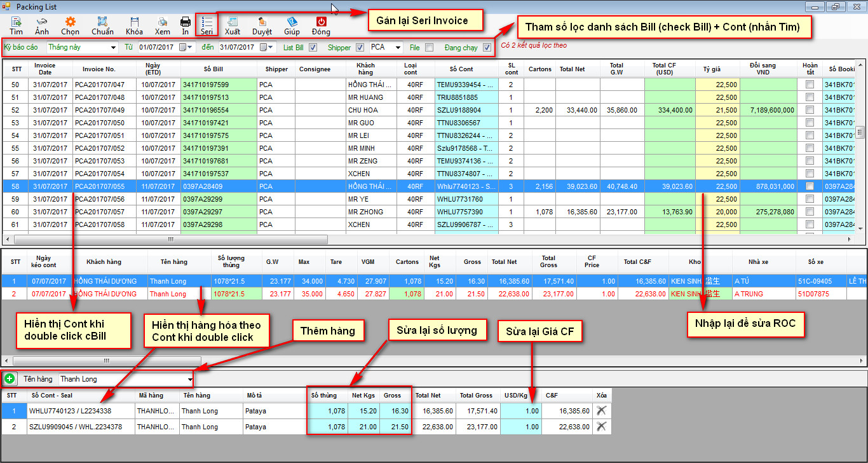Toggle the Shipper filter checkbox
Image resolution: width=868 pixels, height=463 pixels.
[x=360, y=48]
